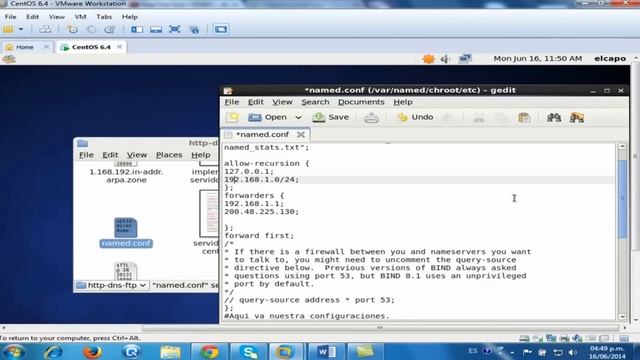Click the CentOS network connection icon
640x360 pixels.
click(465, 59)
